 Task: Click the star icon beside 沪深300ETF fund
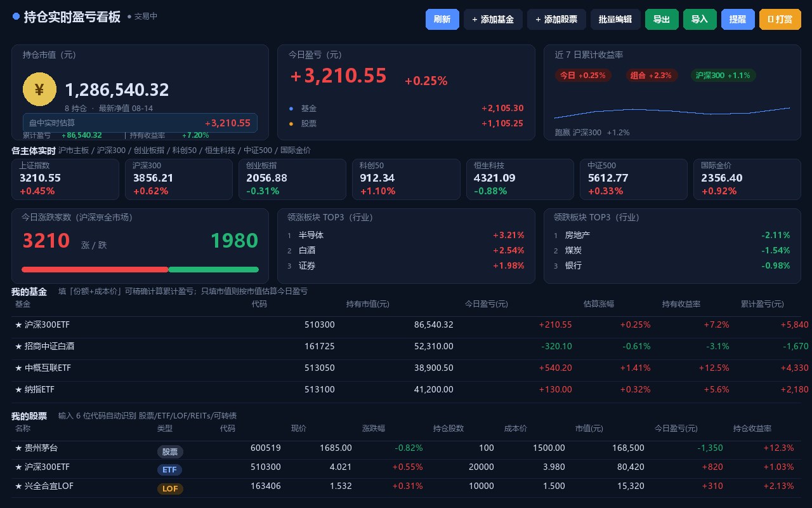tap(18, 324)
